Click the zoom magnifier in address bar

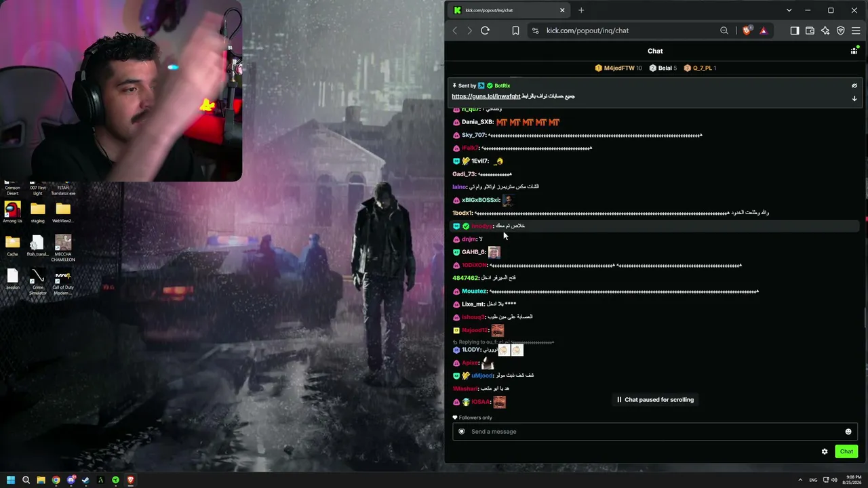(x=724, y=30)
